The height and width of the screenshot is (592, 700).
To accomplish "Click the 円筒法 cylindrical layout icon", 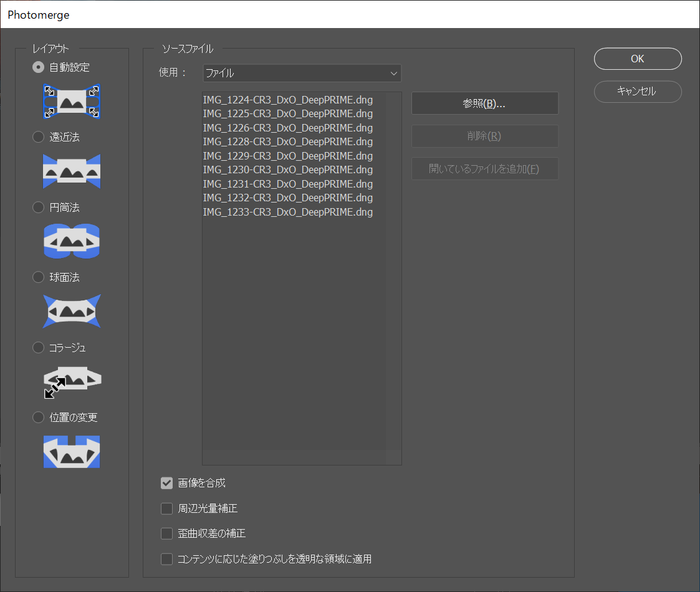I will (72, 241).
